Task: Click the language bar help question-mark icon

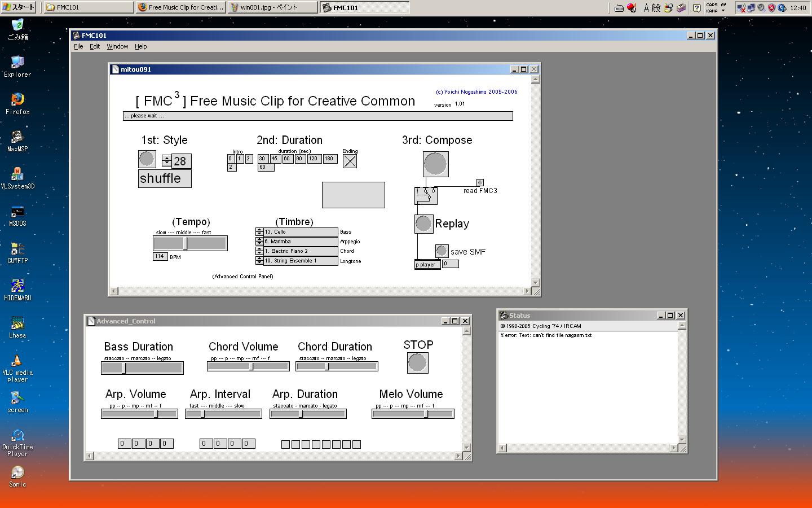Action: click(697, 8)
